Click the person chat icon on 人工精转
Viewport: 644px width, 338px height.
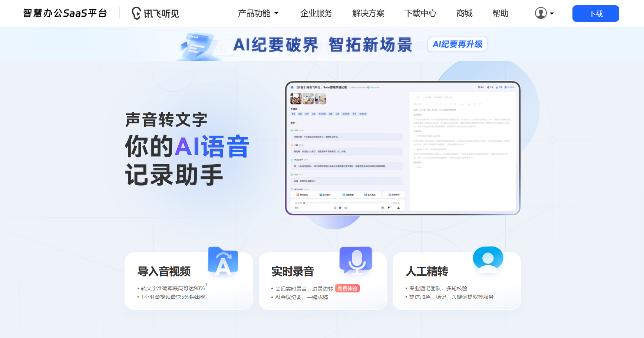pyautogui.click(x=488, y=260)
